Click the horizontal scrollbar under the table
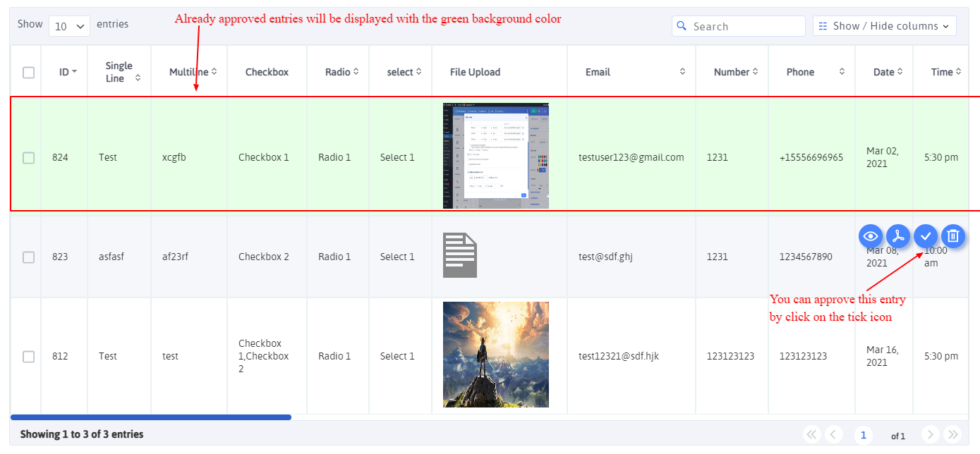980x454 pixels. (x=151, y=417)
